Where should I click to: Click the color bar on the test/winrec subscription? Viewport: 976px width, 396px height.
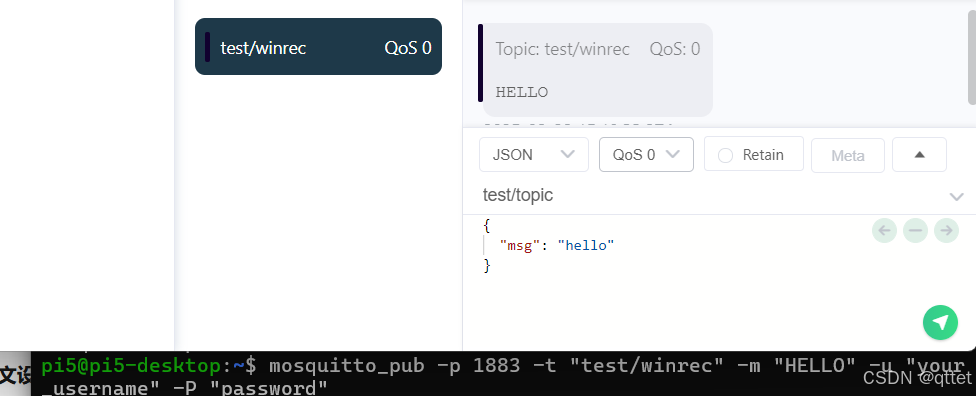click(x=207, y=47)
